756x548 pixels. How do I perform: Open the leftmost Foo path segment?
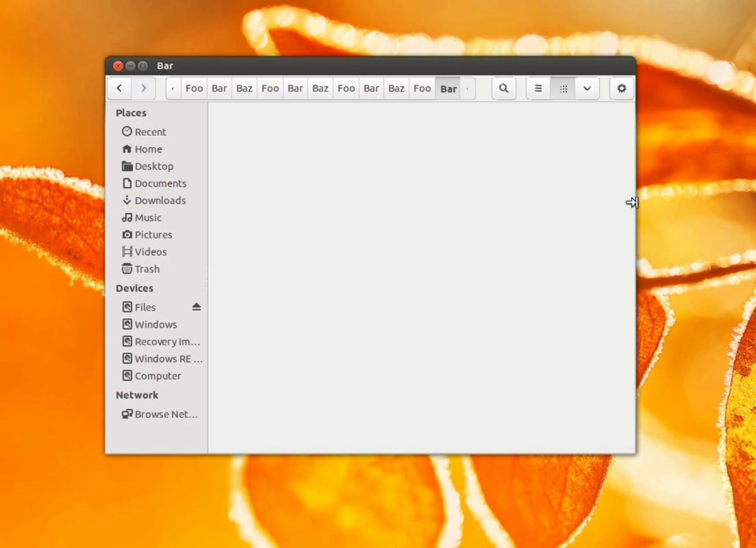(x=194, y=88)
